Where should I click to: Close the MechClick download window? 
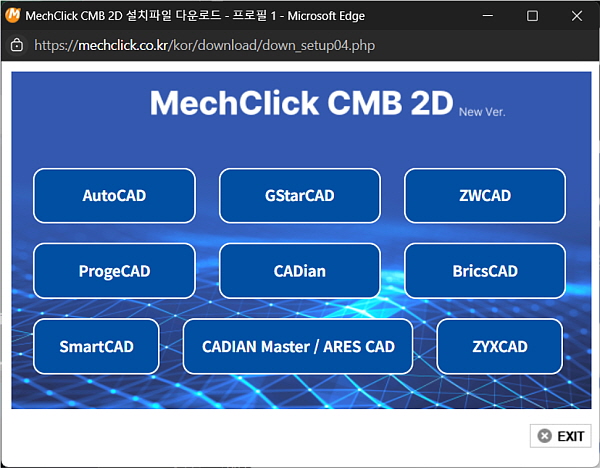577,16
